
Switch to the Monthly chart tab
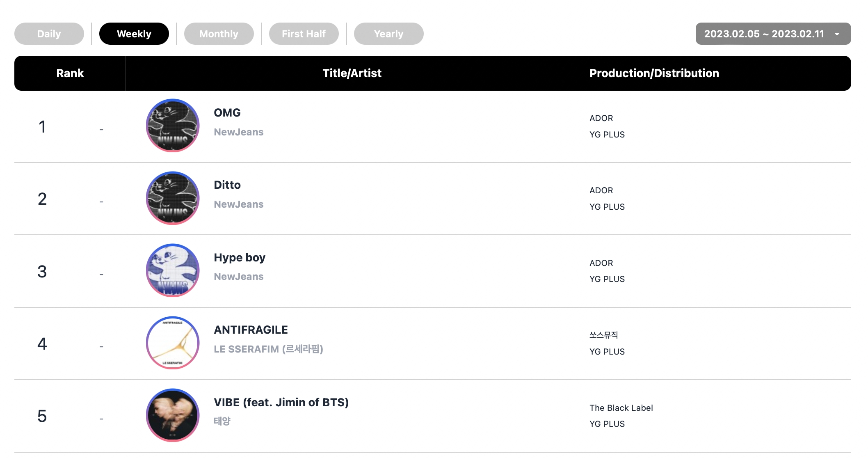coord(219,34)
